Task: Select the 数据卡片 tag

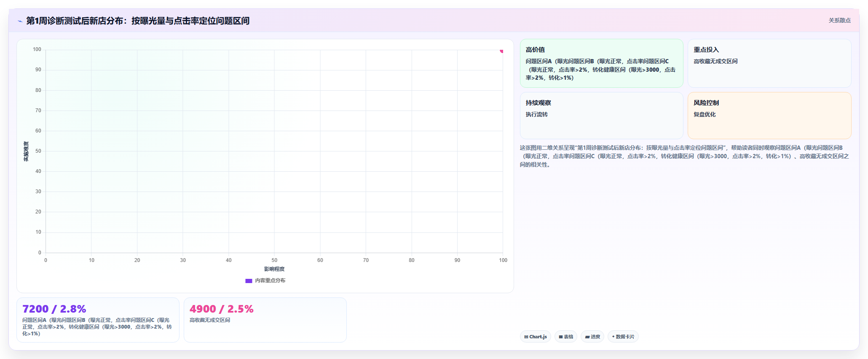Action: (x=623, y=337)
